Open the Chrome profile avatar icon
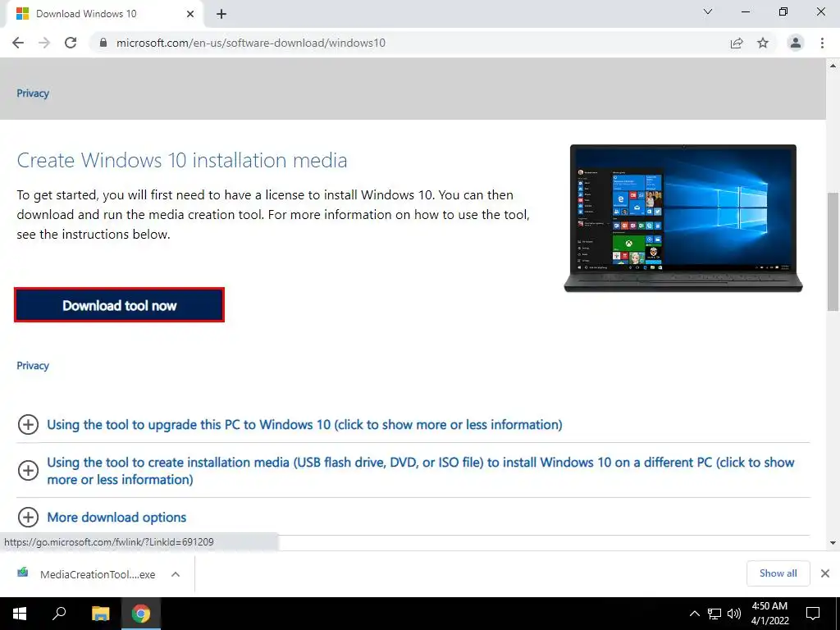This screenshot has width=840, height=630. point(796,43)
